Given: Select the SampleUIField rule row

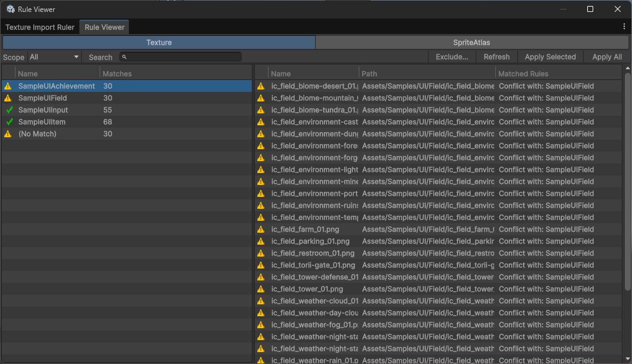Looking at the screenshot, I should 127,98.
